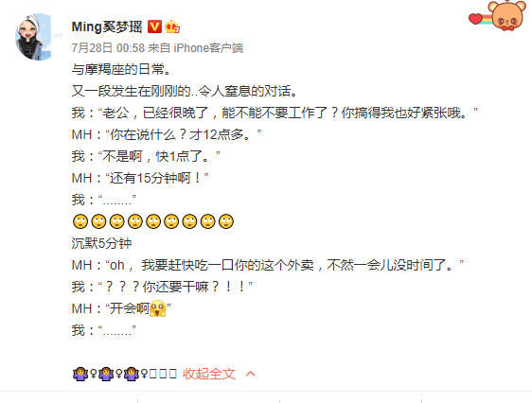Click the red heart on the rainbow sticker
The image size is (532, 403).
476,19
